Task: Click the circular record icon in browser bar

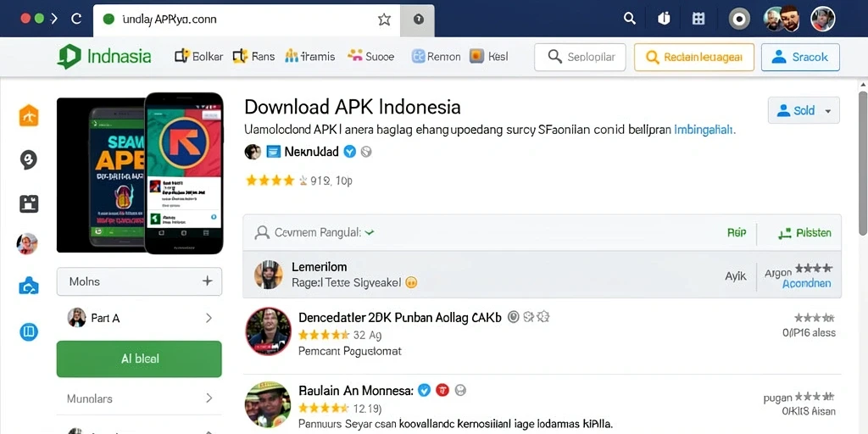Action: [739, 19]
